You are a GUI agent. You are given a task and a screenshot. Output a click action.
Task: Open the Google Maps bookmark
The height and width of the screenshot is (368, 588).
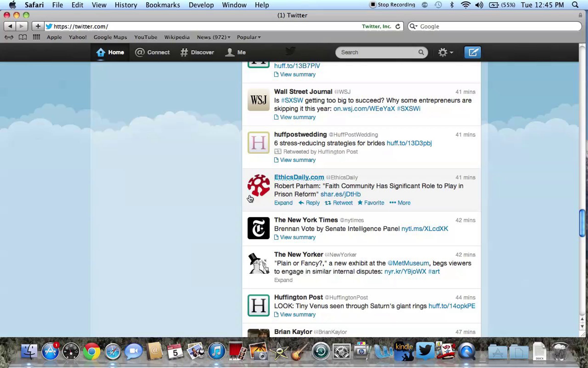pos(110,37)
